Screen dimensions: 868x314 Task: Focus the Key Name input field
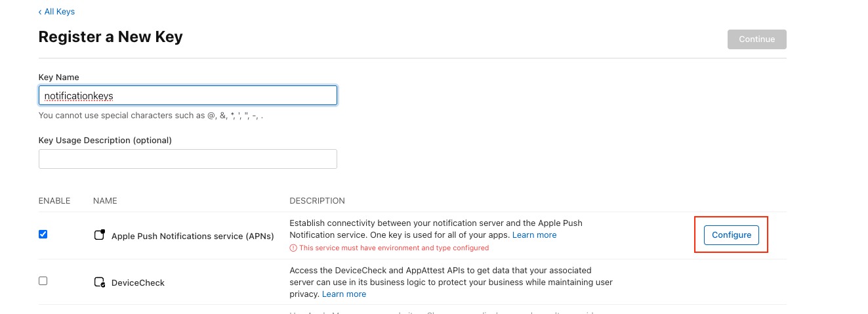pos(188,96)
